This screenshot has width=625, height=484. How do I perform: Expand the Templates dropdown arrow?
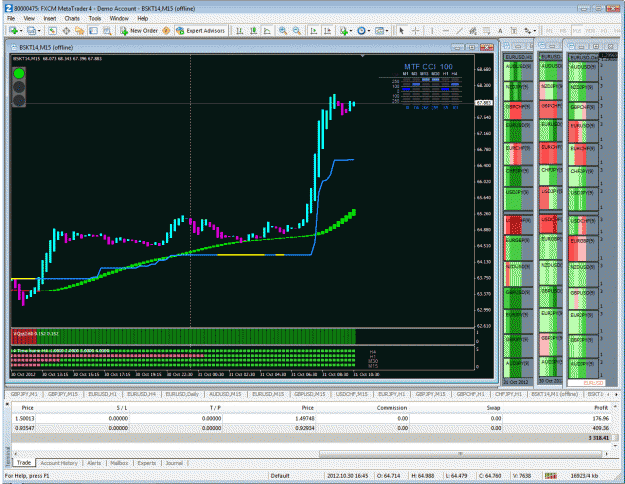click(387, 31)
